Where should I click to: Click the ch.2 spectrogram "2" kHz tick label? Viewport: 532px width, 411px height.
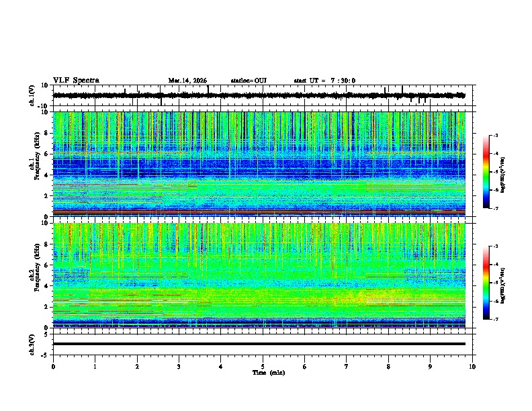coord(47,307)
